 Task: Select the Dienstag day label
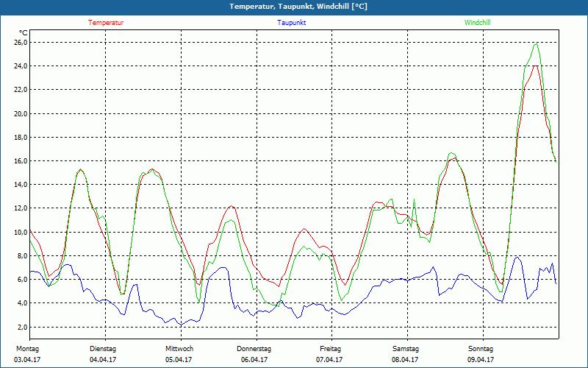(x=103, y=348)
